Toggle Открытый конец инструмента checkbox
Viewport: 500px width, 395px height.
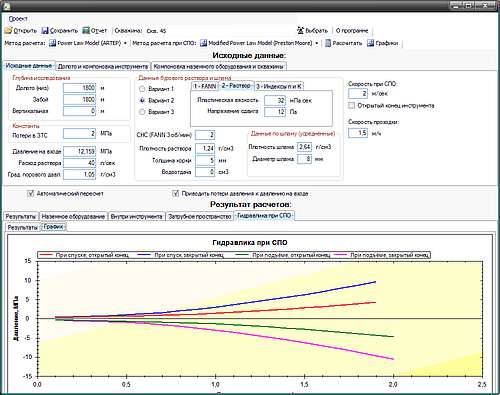coord(351,106)
